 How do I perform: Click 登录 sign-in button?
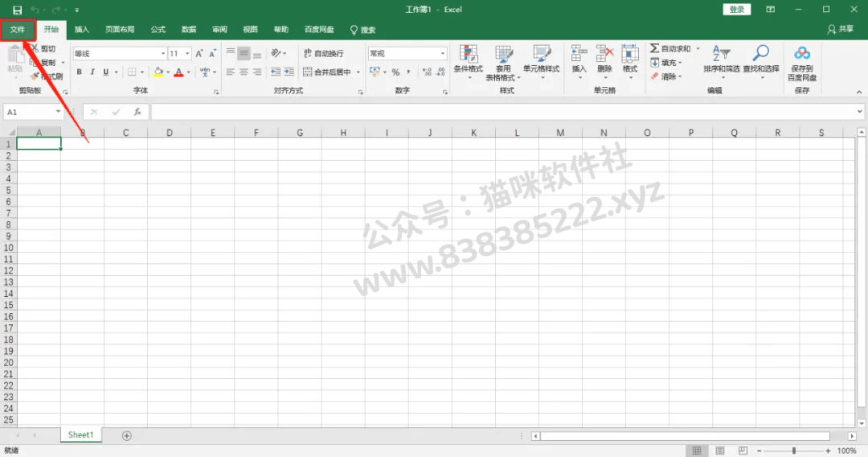pos(737,10)
